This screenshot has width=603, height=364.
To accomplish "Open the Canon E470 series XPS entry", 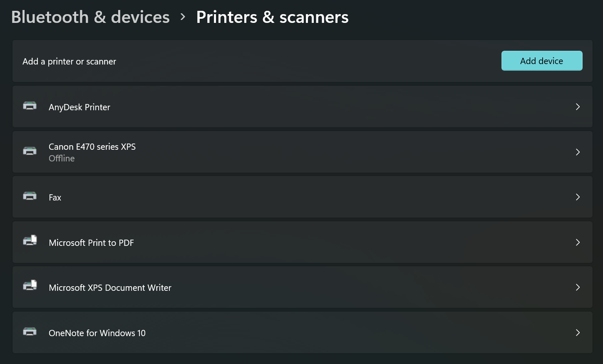I will point(92,147).
